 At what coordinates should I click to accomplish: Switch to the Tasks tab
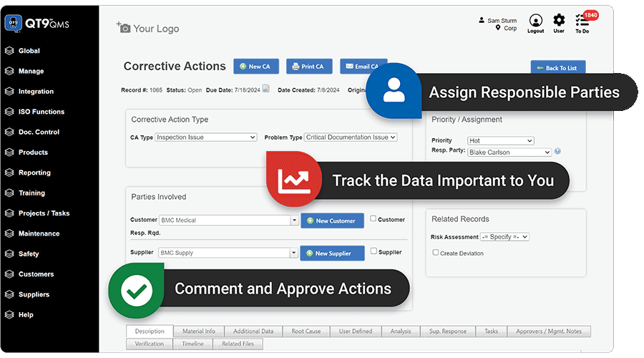(x=491, y=332)
